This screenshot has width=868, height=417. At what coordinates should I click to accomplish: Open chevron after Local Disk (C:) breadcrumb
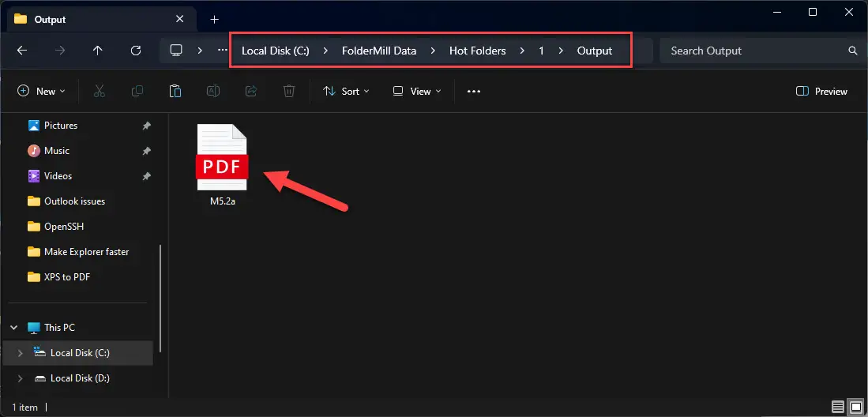[x=325, y=51]
